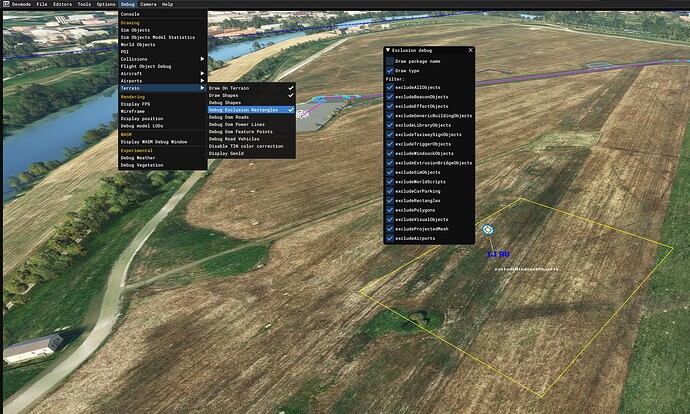Click the Devmode logo icon in menu bar

6,4
